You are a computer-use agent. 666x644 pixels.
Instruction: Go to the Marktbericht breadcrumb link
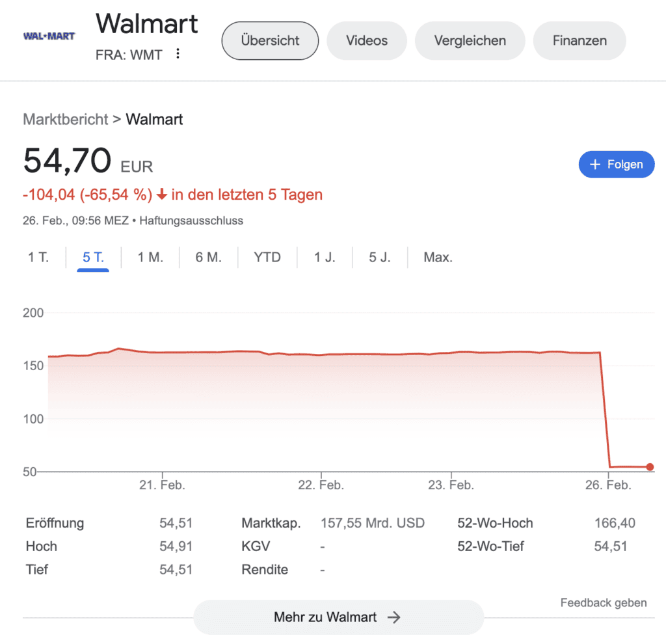coord(64,120)
